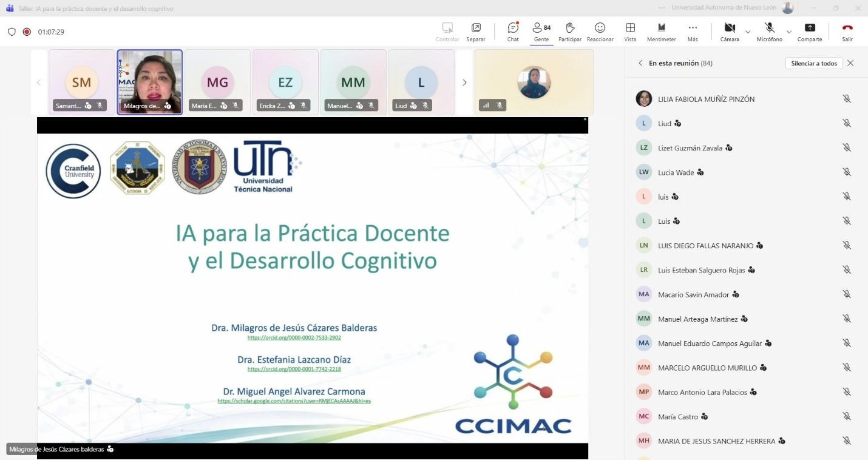Launch the Mentimeter app

661,28
